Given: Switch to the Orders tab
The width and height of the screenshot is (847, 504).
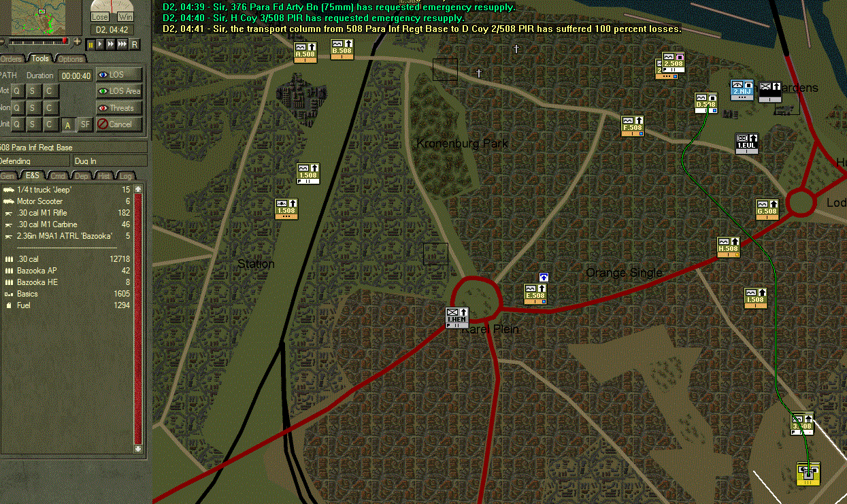Looking at the screenshot, I should click(11, 59).
